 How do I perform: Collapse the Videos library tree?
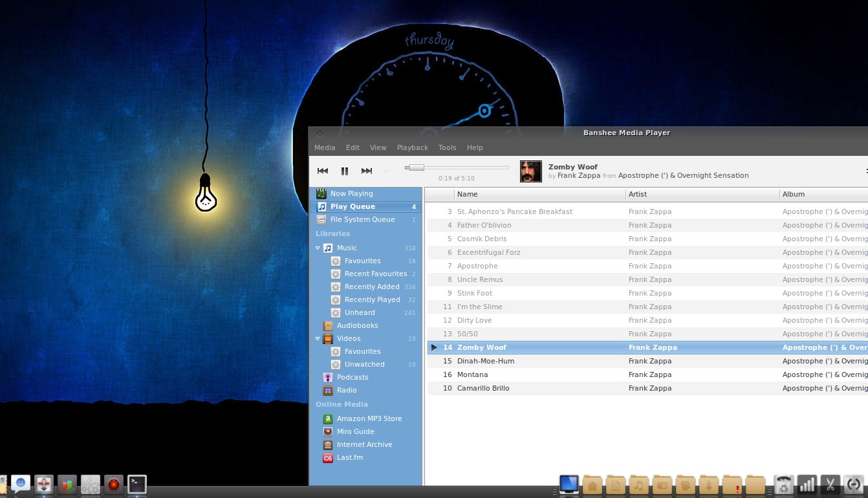[318, 338]
